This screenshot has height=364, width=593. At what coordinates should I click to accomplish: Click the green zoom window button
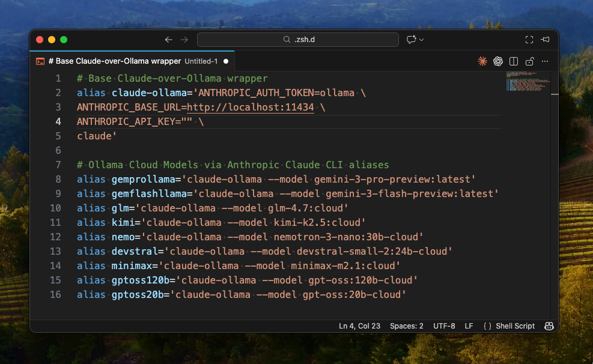[x=64, y=40]
